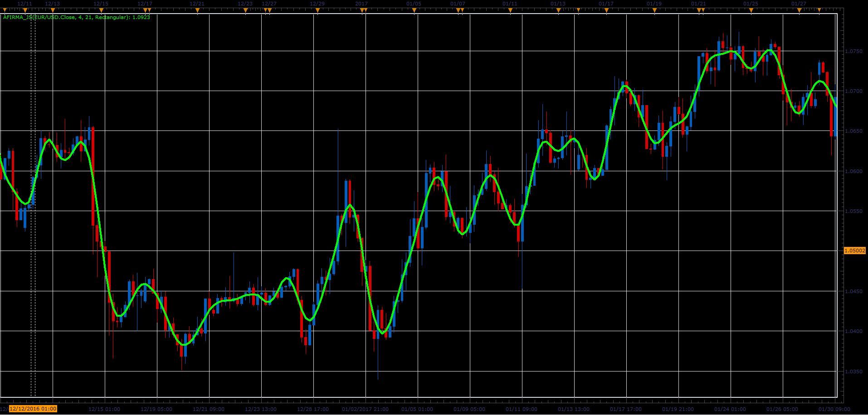
Task: Select the 1.0650 price axis label
Action: 854,131
